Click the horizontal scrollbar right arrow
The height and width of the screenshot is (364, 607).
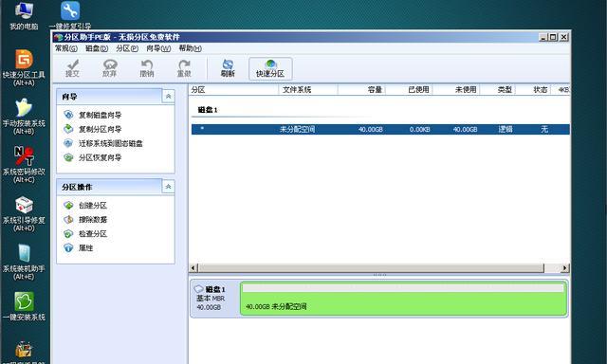click(565, 267)
